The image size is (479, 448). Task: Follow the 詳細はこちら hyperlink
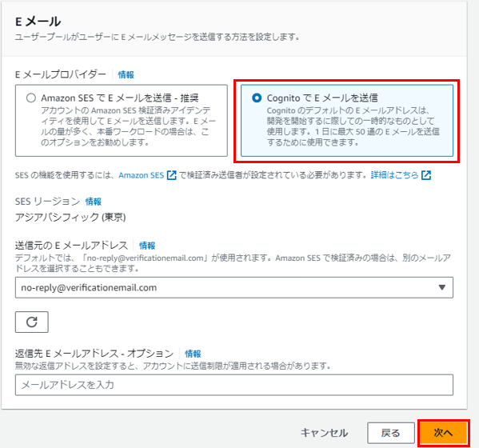(x=394, y=175)
